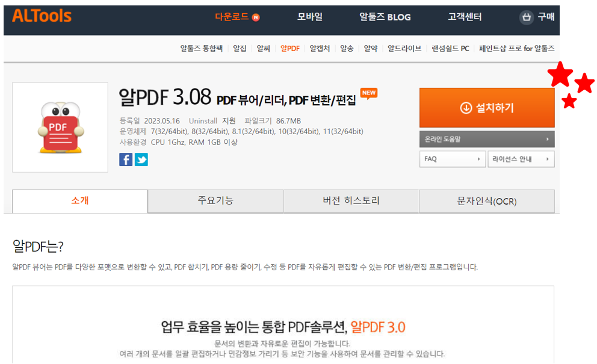Screen dimensions: 597x364
Task: Select 페인트샵 프로 for 알툴즈 link
Action: click(x=517, y=48)
